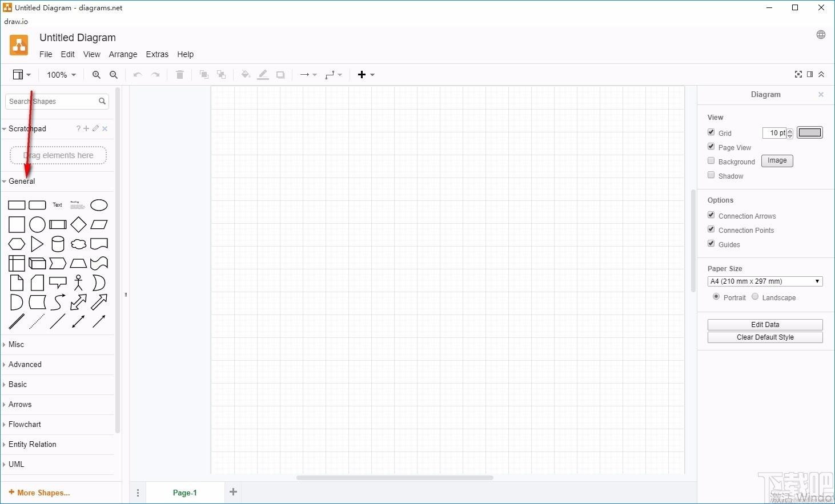
Task: Open the File menu
Action: (x=46, y=54)
